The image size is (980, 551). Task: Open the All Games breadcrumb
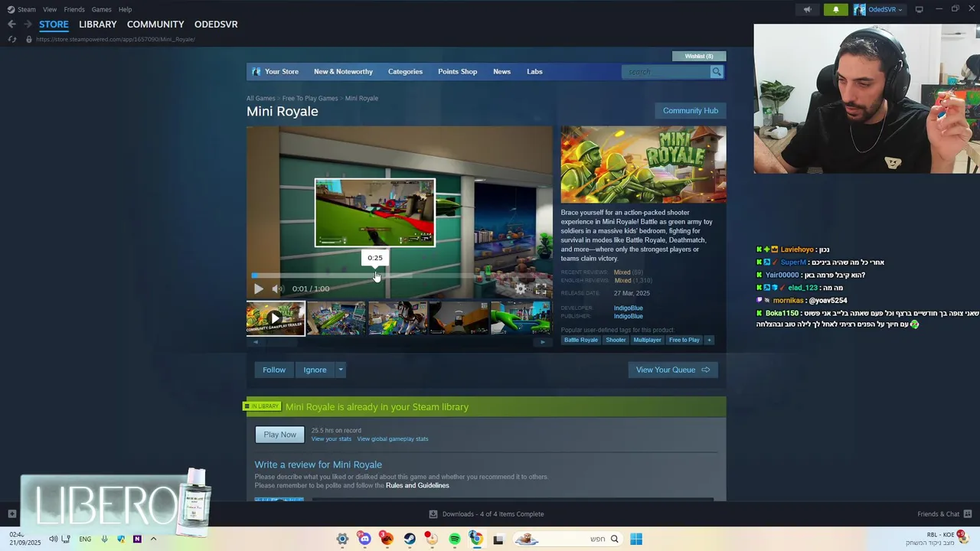coord(260,98)
